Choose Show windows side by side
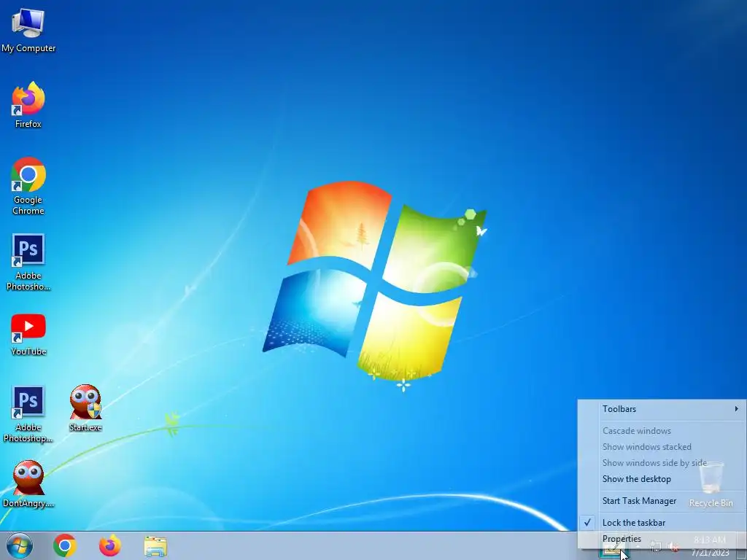The image size is (747, 560). coord(662,463)
